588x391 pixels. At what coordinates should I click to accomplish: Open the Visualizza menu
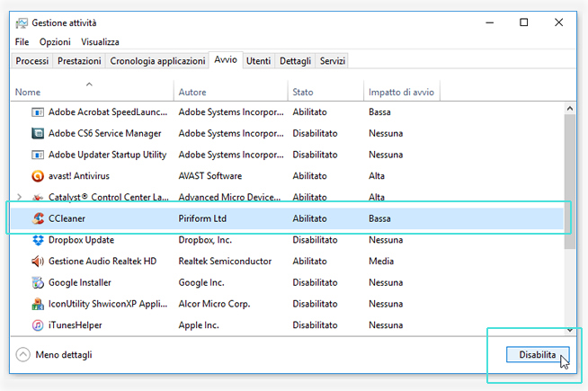100,42
